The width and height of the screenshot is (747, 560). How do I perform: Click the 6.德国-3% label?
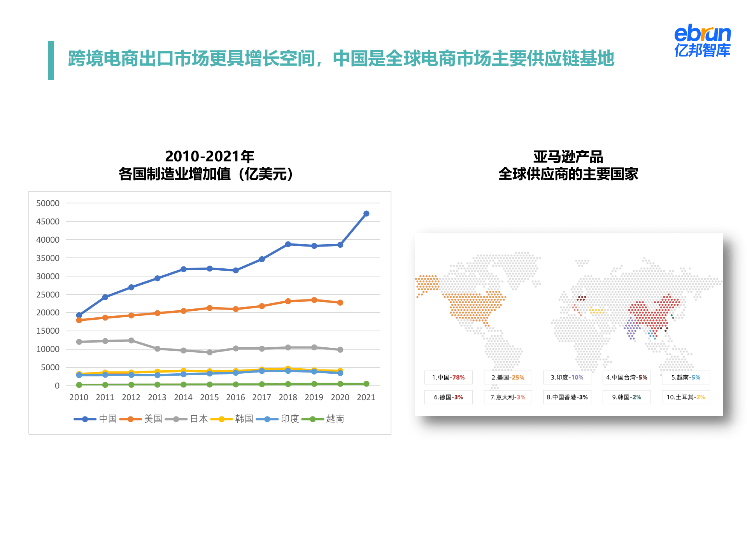click(x=448, y=397)
